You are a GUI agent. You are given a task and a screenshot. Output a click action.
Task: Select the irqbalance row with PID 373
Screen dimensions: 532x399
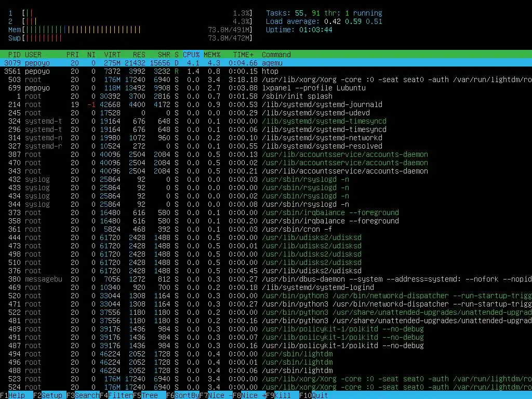pos(266,212)
